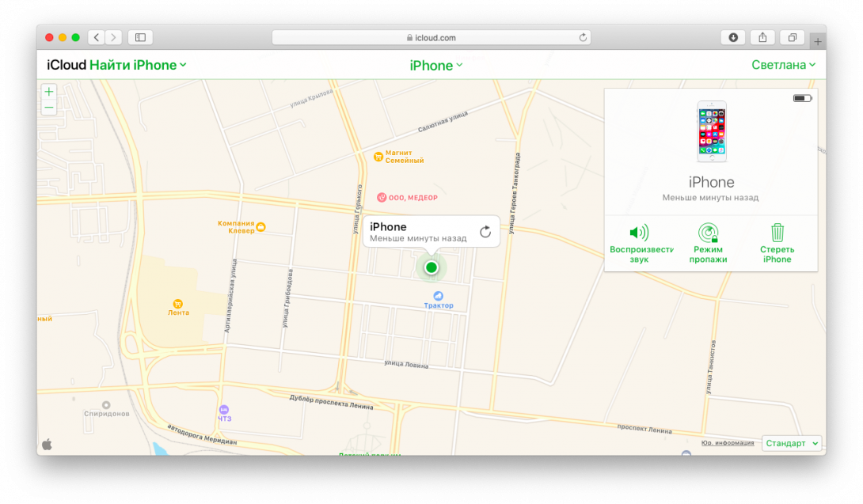Show all tabs overview in Safari
The width and height of the screenshot is (863, 504).
click(x=792, y=37)
